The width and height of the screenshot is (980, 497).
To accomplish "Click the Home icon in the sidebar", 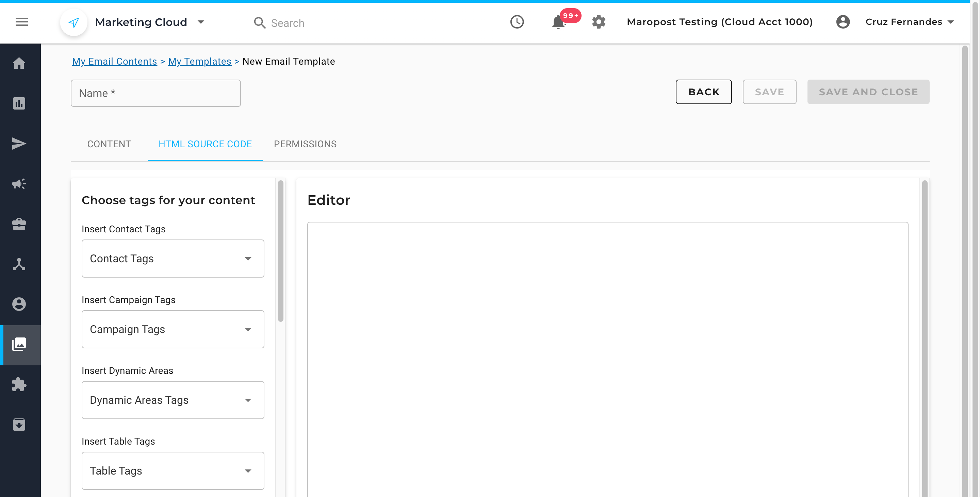I will click(x=19, y=63).
